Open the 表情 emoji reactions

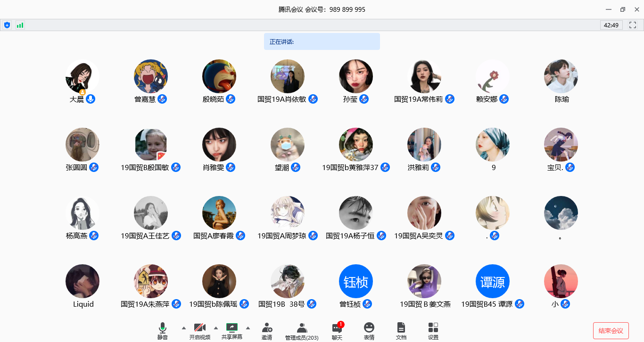369,331
